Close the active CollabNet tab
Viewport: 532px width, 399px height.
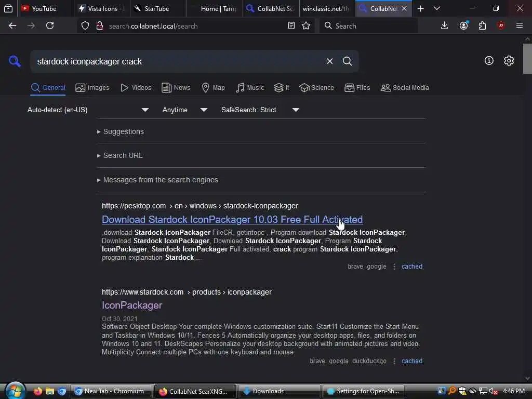(404, 8)
